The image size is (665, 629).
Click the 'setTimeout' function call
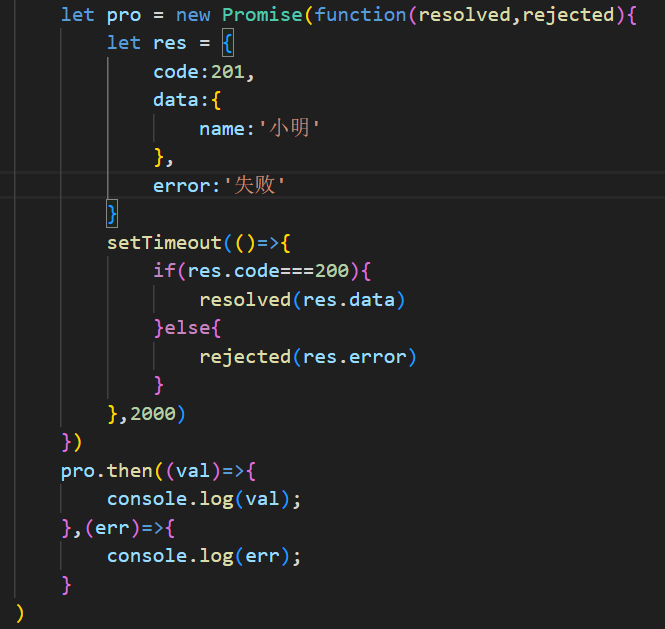click(164, 243)
